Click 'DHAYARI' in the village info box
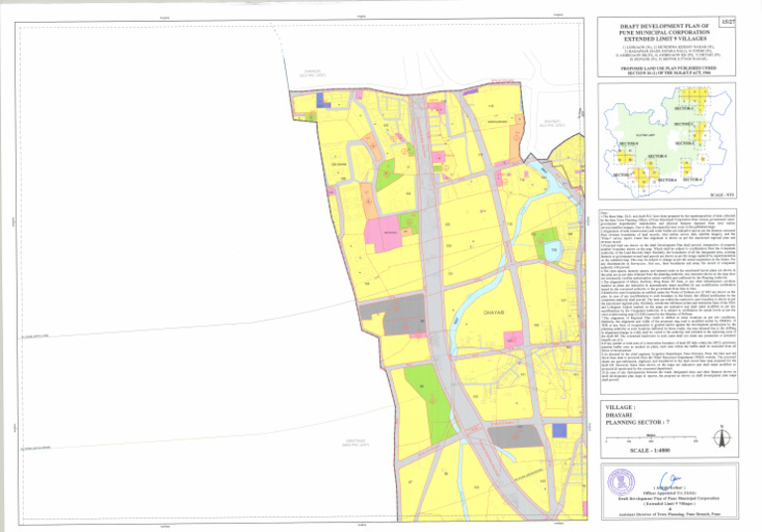Image resolution: width=762 pixels, height=532 pixels. click(618, 415)
